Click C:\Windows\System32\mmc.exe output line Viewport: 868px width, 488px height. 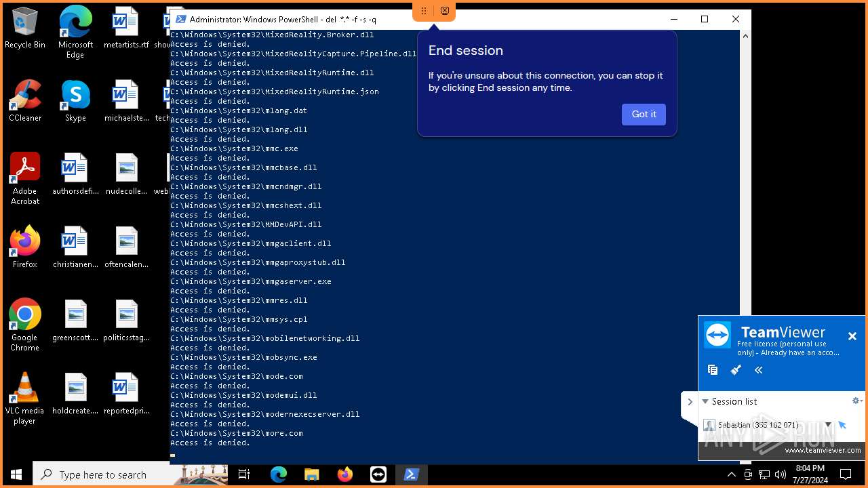[x=234, y=148]
